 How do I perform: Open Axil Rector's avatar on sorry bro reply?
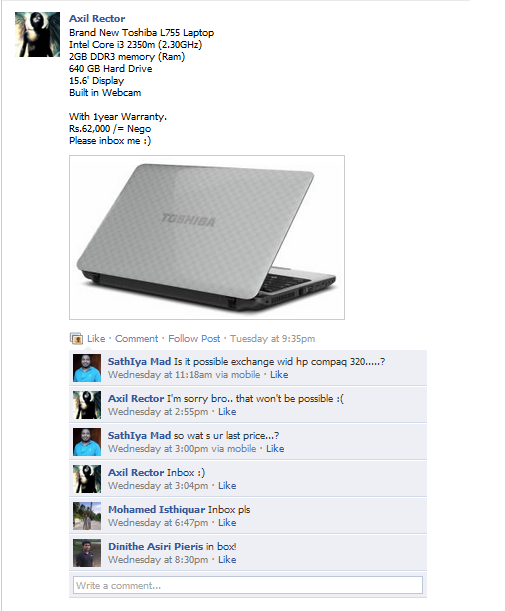point(87,405)
